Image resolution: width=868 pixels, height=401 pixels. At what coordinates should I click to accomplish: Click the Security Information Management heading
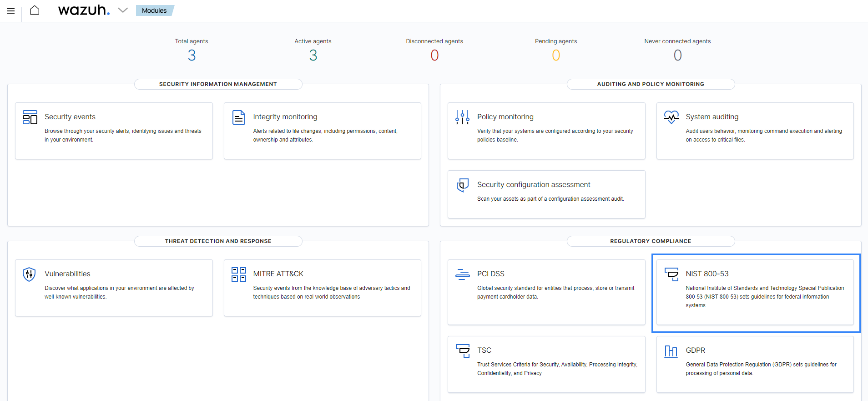point(218,84)
